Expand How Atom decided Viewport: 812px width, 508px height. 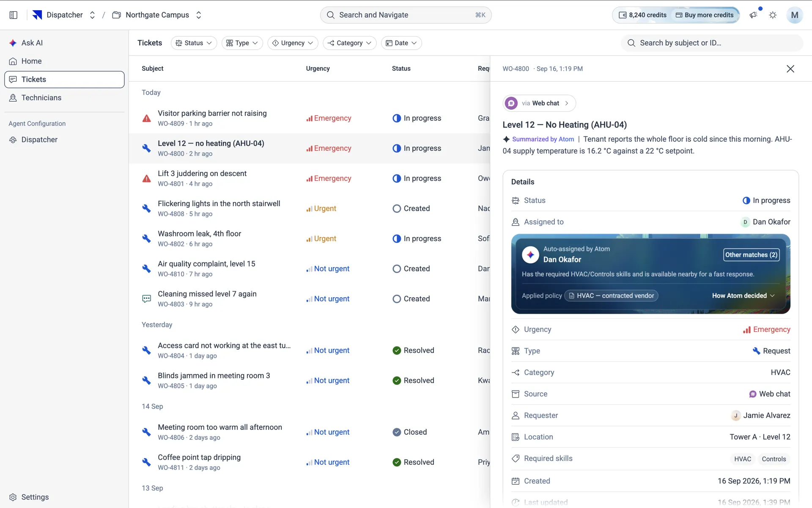[x=743, y=295]
